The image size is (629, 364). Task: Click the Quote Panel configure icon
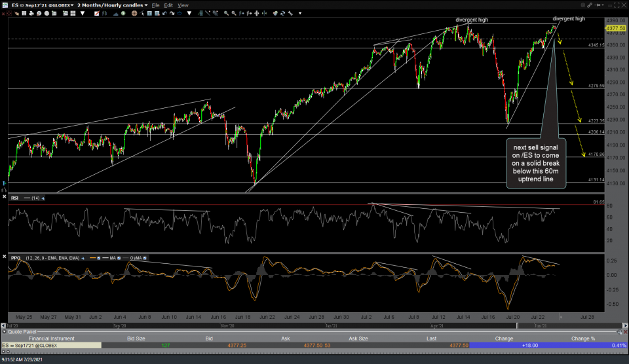click(620, 332)
